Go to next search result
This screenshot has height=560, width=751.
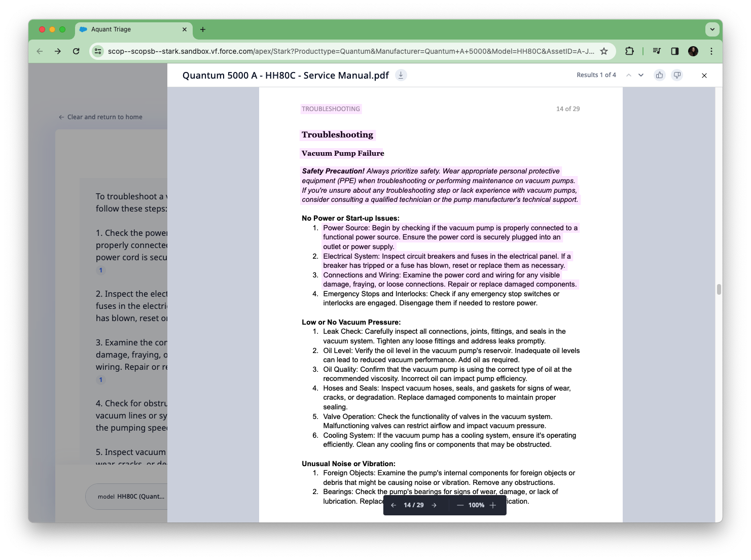[x=641, y=75]
